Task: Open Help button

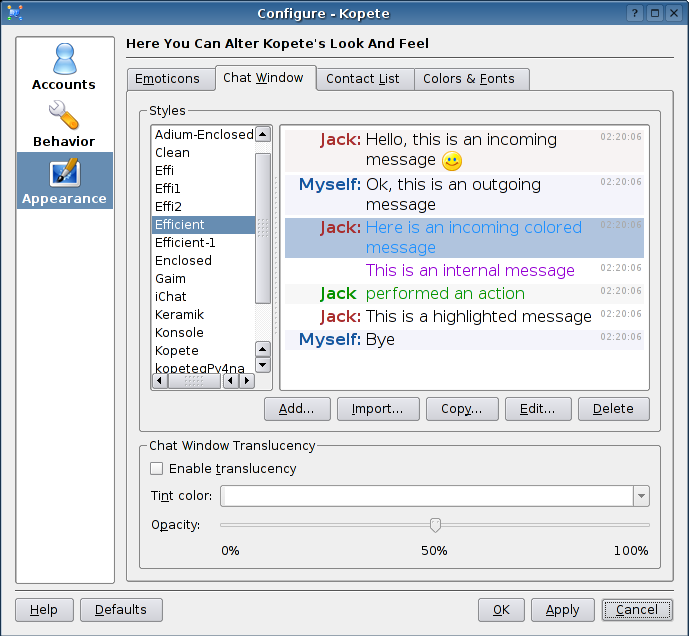Action: 44,610
